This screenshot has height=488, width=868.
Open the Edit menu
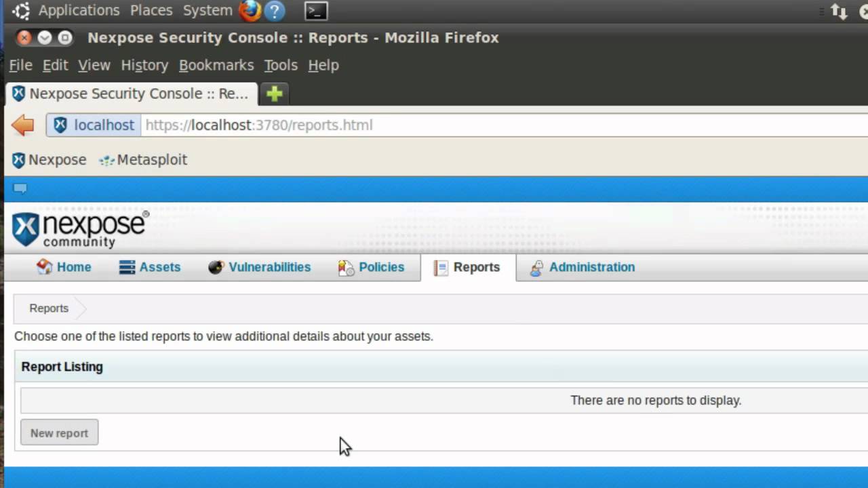(55, 65)
